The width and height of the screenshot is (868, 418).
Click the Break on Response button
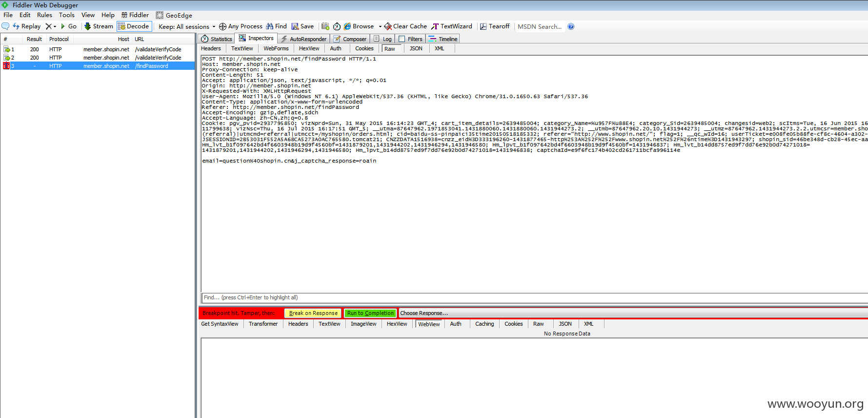[x=313, y=313]
